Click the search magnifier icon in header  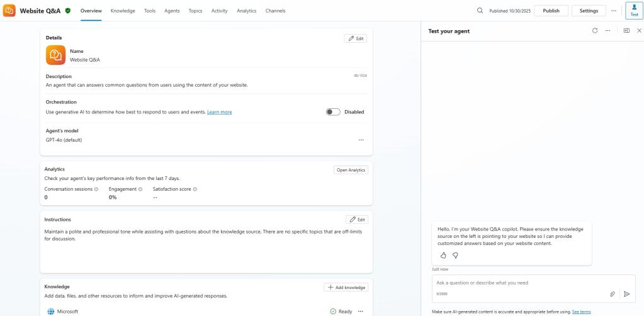[480, 11]
